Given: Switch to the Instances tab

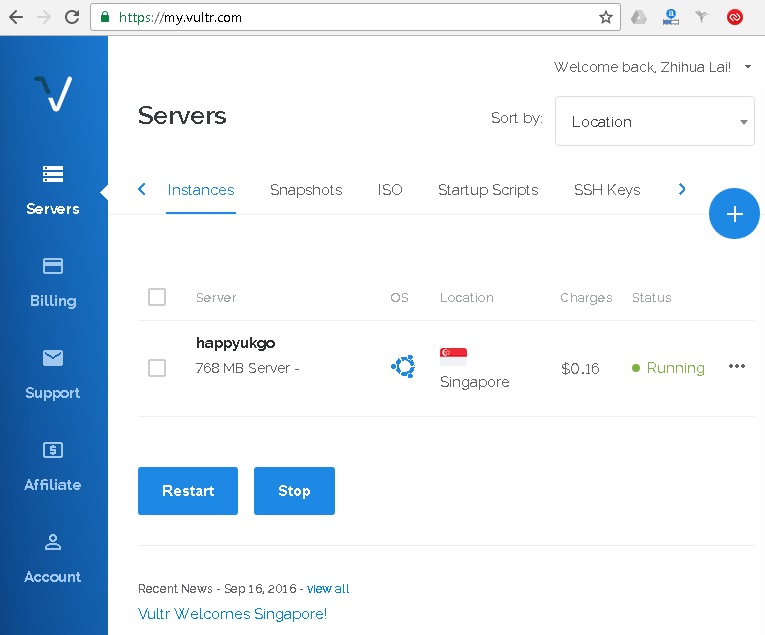Looking at the screenshot, I should pyautogui.click(x=201, y=190).
